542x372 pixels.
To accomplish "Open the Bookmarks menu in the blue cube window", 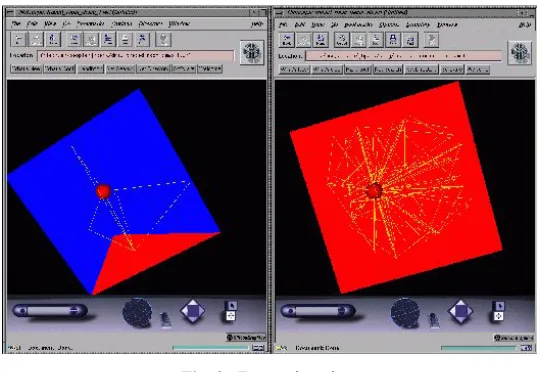I will coord(90,24).
